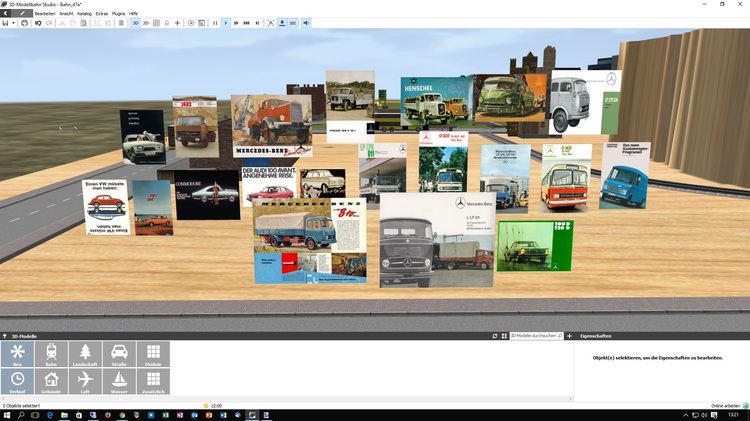
Task: Click the layout panel icon next to clock
Action: (201, 23)
